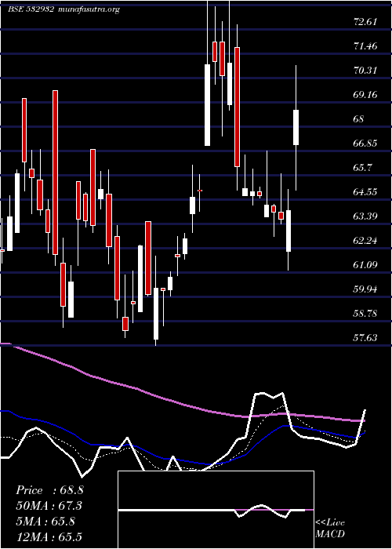Viewport: 392px width, 549px height.
Task: Click the last white candlestick near 68
Action: click(296, 127)
